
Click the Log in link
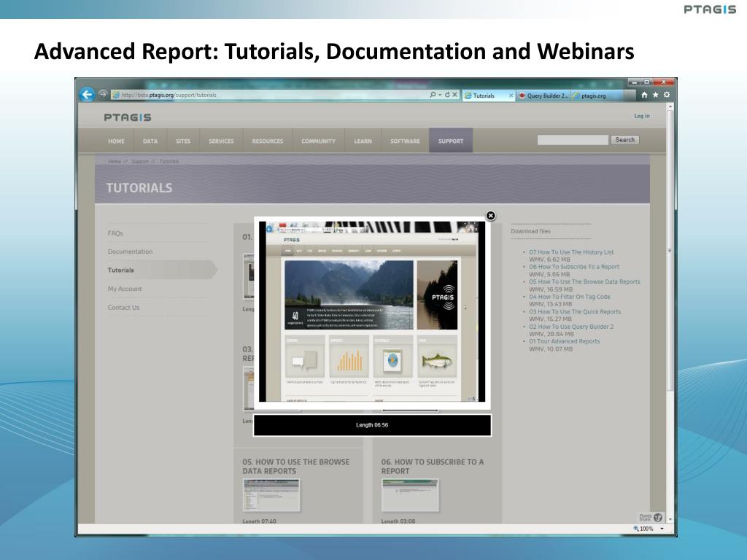(x=641, y=116)
